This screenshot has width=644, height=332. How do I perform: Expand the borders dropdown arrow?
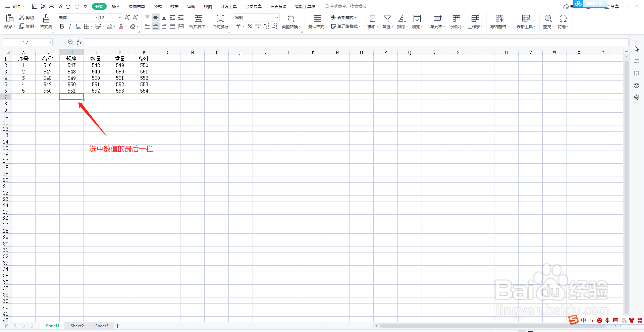pyautogui.click(x=92, y=26)
